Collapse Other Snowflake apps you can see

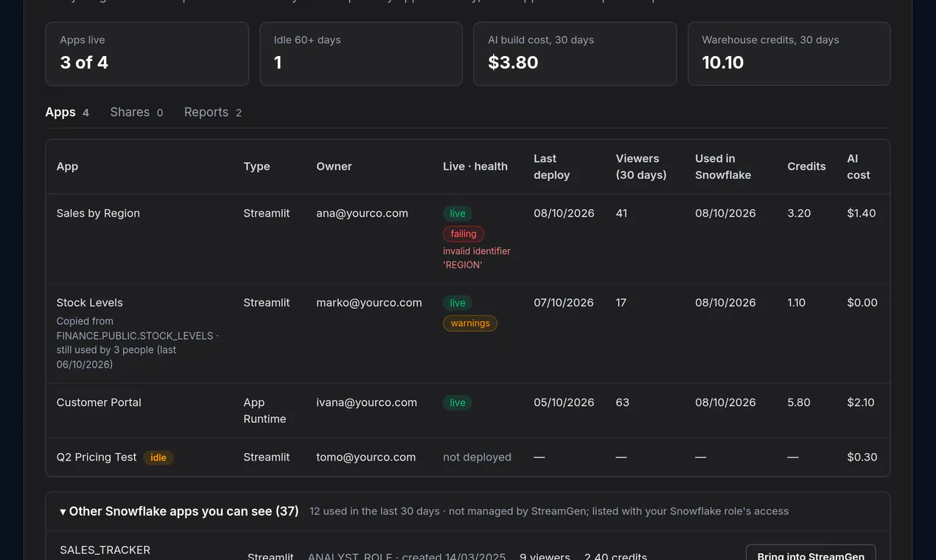[179, 511]
